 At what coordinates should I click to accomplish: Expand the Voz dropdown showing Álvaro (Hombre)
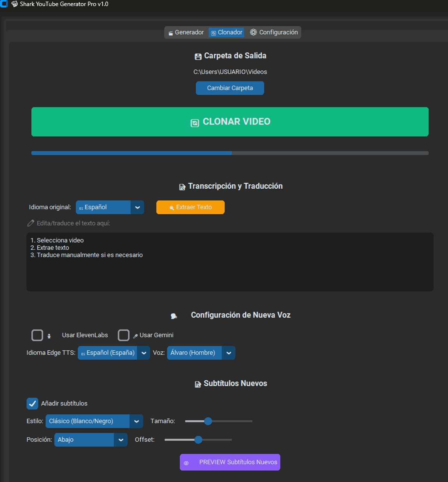click(228, 353)
